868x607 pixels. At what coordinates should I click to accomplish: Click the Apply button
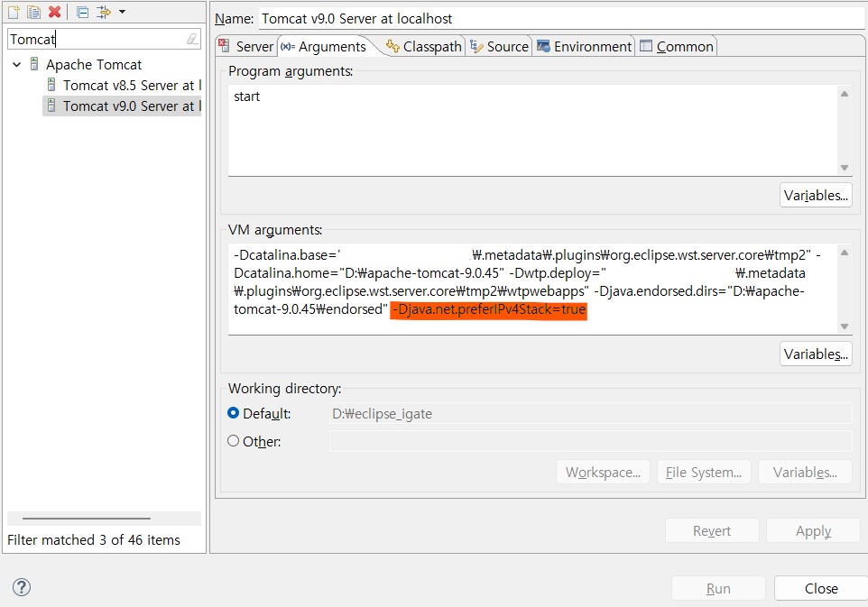813,530
